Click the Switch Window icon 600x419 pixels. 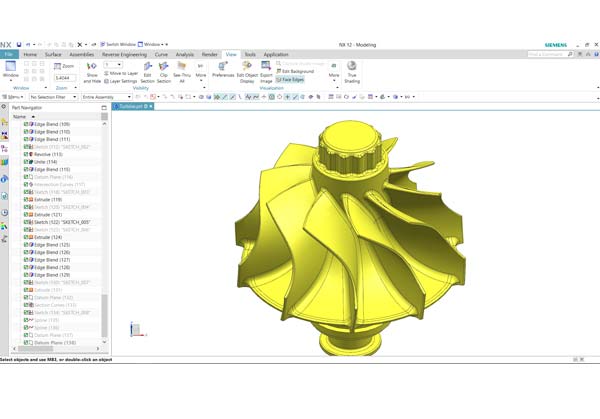[103, 44]
